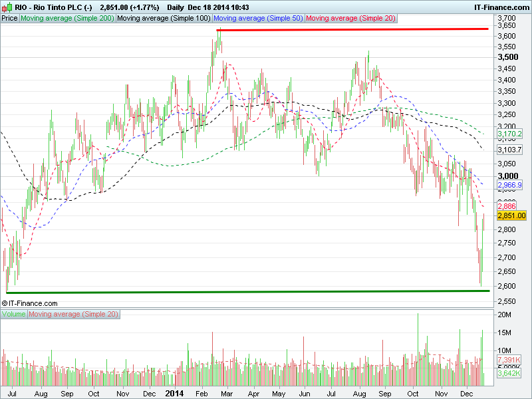
Task: Click the Moving average (Simple 100) label
Action: [x=164, y=19]
